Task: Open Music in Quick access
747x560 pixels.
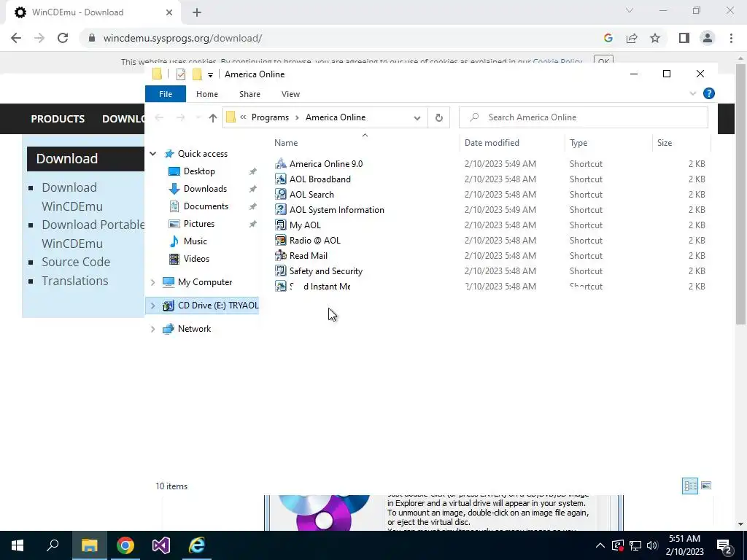Action: 196,241
